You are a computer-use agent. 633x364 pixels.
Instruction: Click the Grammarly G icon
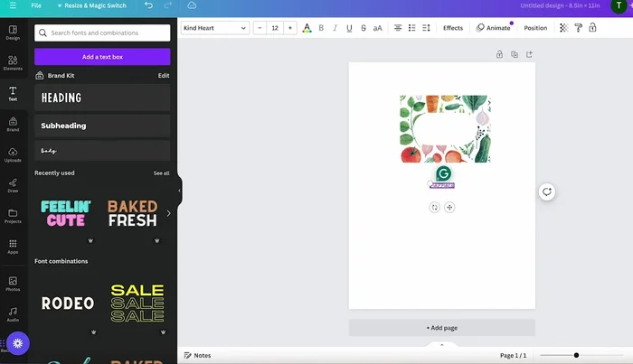click(443, 173)
